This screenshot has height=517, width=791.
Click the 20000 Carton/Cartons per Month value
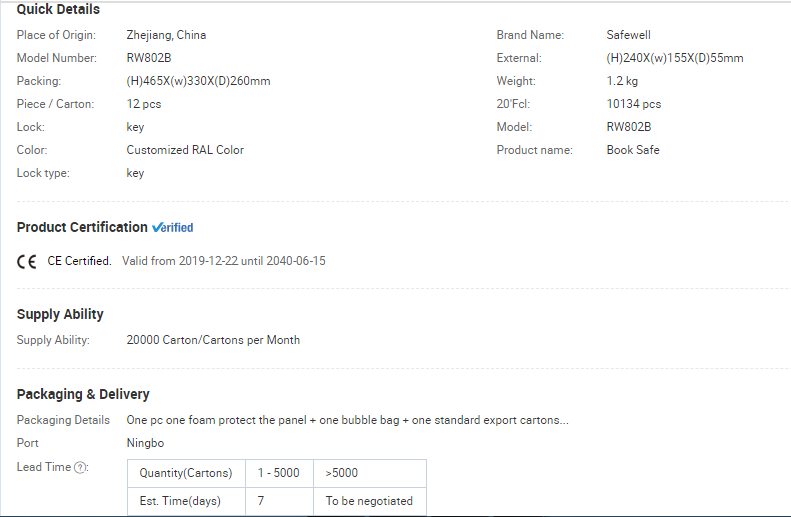213,340
